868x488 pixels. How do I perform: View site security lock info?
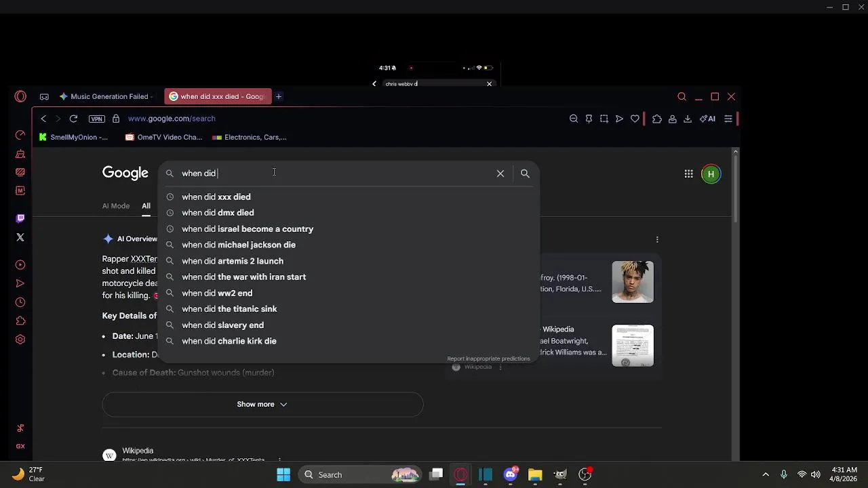tap(116, 119)
